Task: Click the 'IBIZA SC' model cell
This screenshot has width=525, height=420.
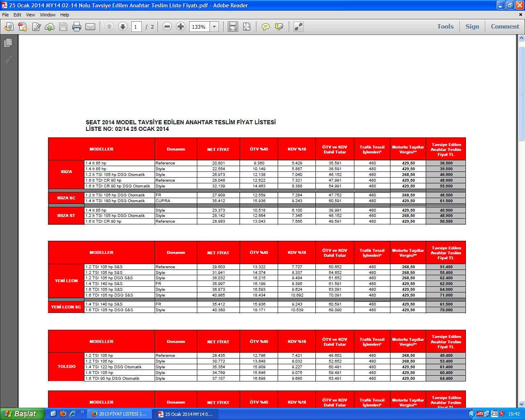Action: click(66, 198)
